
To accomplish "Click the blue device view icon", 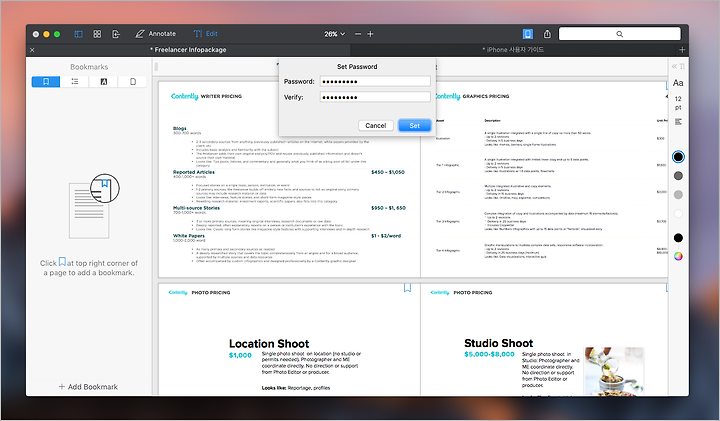I will [x=528, y=34].
